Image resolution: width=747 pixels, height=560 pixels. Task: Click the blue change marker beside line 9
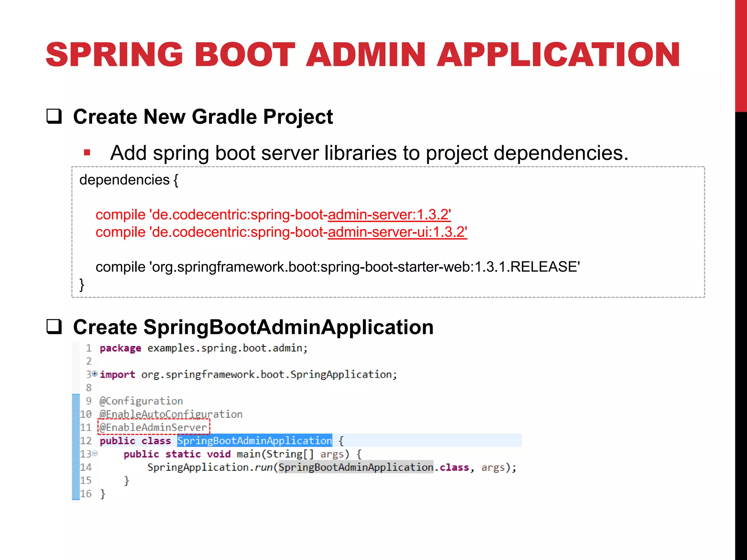[x=76, y=401]
